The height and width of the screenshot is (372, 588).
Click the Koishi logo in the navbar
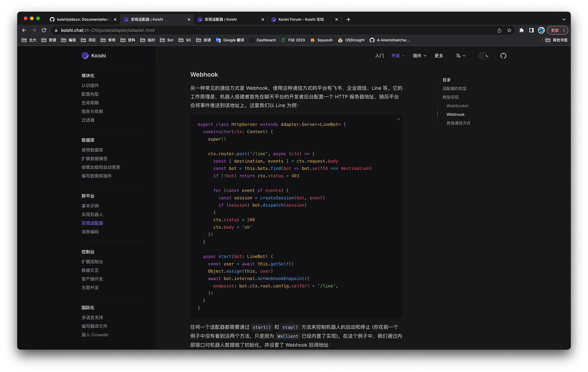pyautogui.click(x=94, y=55)
